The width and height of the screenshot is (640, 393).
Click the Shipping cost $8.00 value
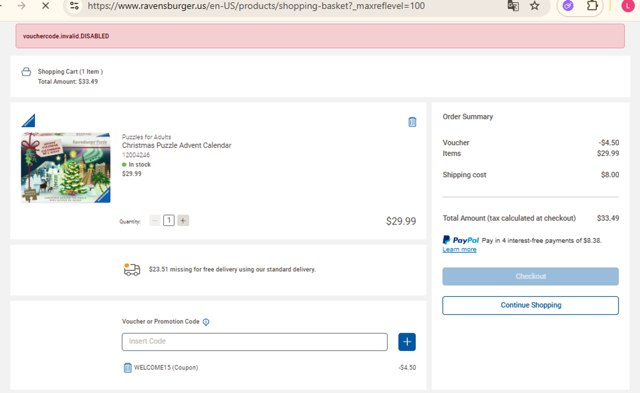tap(610, 175)
